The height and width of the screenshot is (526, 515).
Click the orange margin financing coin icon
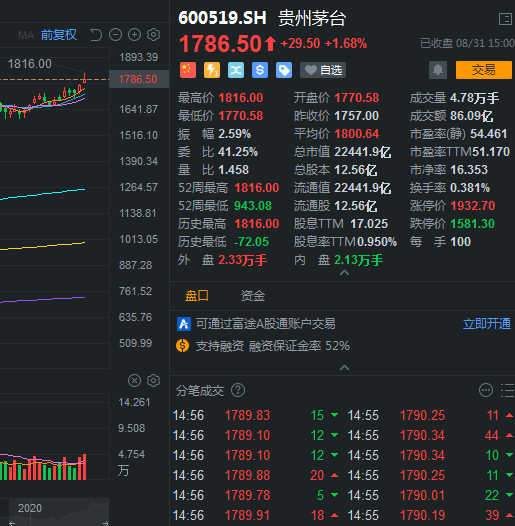[183, 346]
